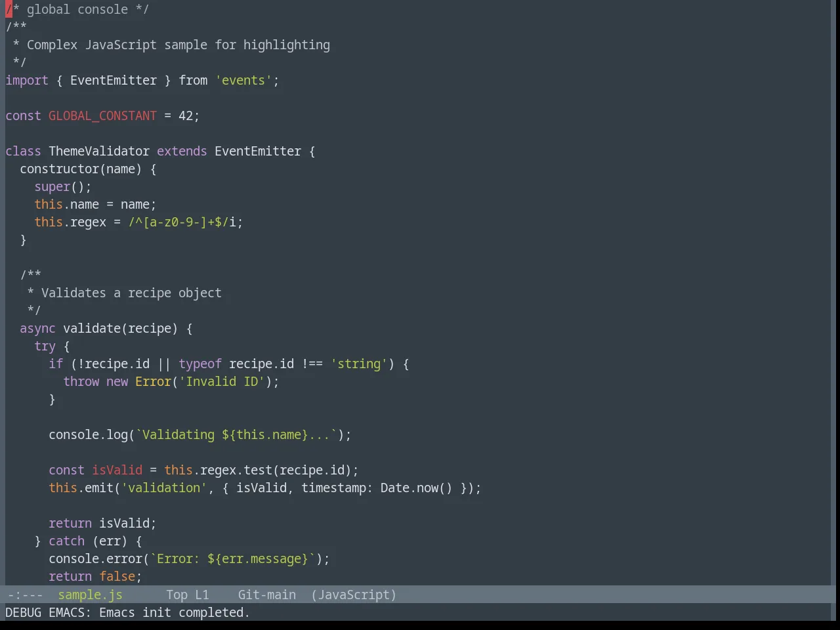Click the 'string' string literal
Screen dimensions: 840x630
(359, 364)
